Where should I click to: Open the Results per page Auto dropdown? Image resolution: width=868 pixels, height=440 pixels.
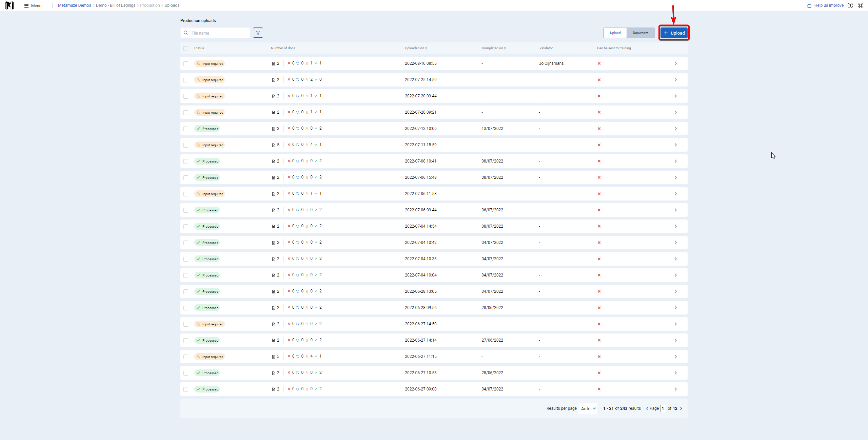coord(588,408)
